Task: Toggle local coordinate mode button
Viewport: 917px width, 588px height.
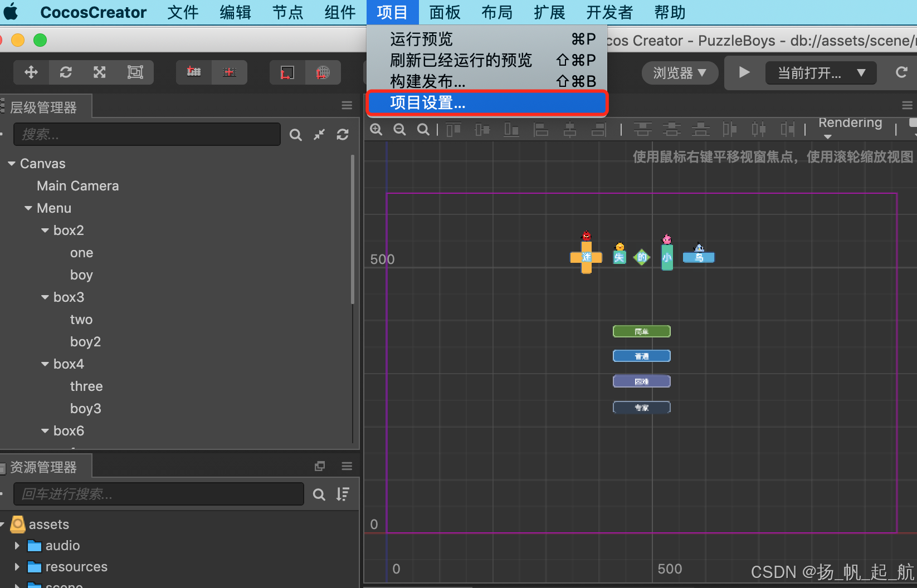Action: 287,72
